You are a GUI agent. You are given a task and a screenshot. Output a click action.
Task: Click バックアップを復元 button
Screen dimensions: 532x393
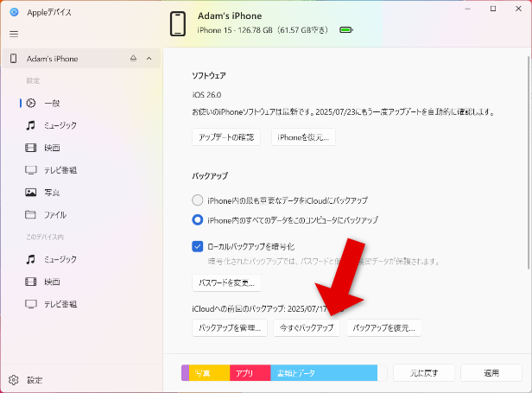[x=383, y=328]
